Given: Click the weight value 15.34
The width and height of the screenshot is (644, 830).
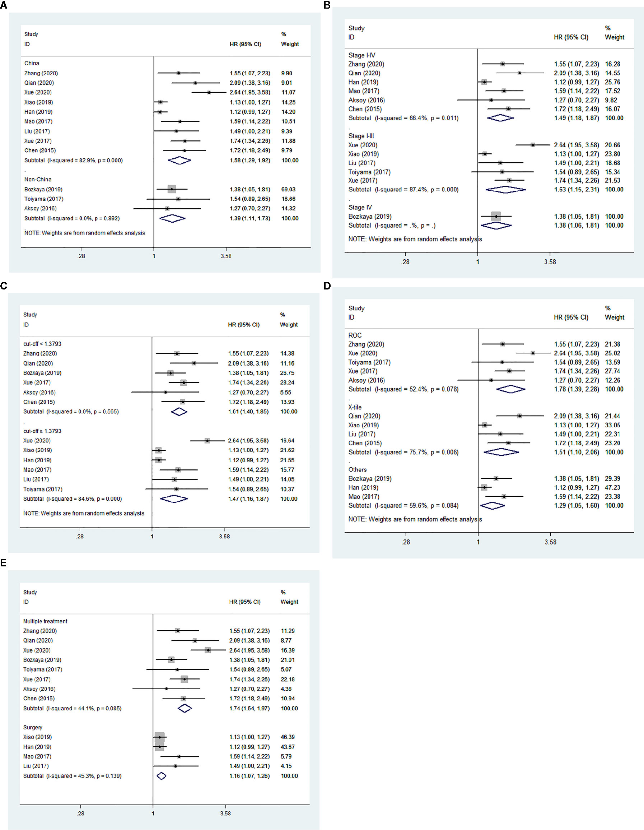Looking at the screenshot, I should coord(612,172).
